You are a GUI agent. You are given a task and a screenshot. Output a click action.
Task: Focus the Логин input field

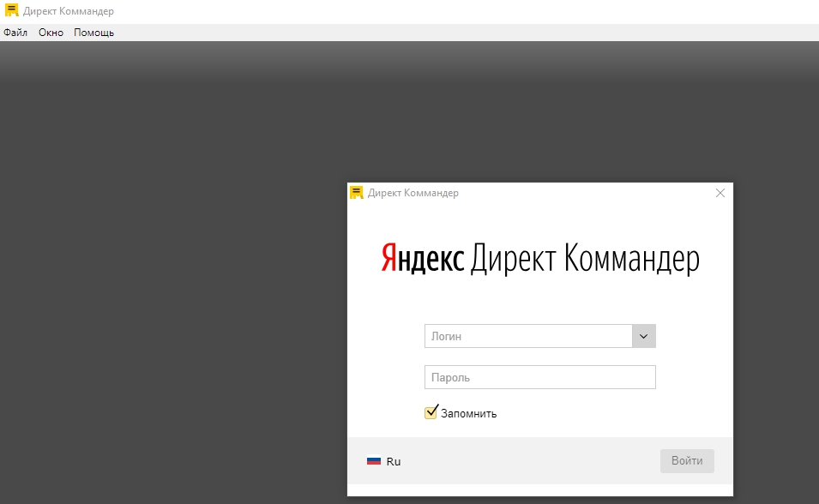click(527, 336)
